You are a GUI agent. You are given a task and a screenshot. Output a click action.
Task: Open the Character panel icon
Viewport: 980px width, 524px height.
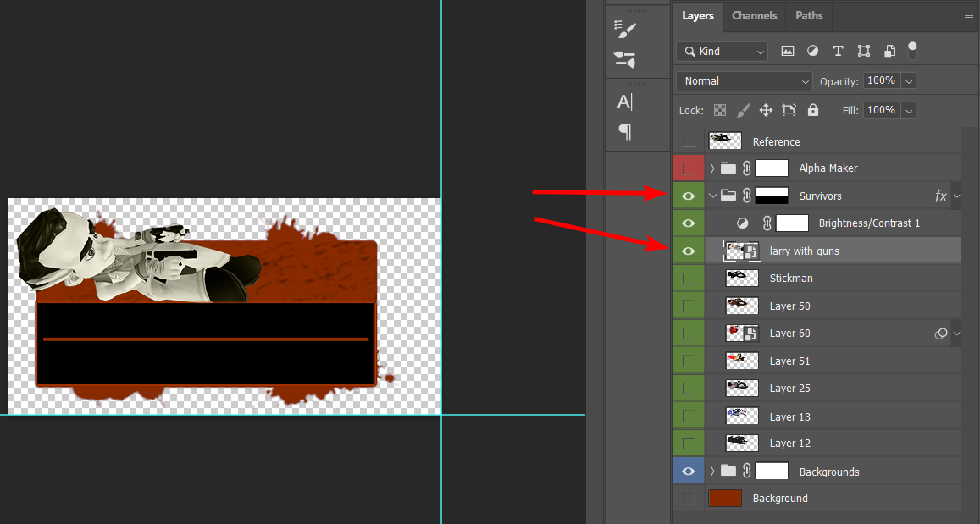[625, 102]
